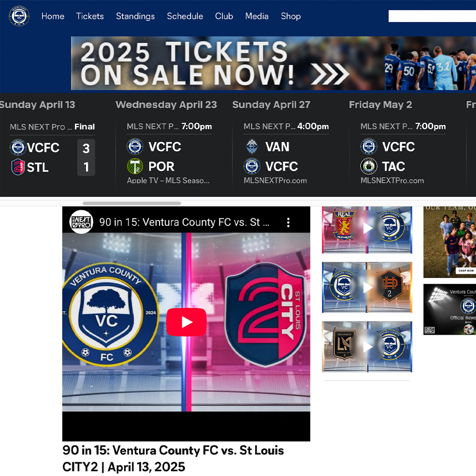Open the Apple TV – MLS Season link
Viewport: 476px width, 476px height.
tap(168, 180)
